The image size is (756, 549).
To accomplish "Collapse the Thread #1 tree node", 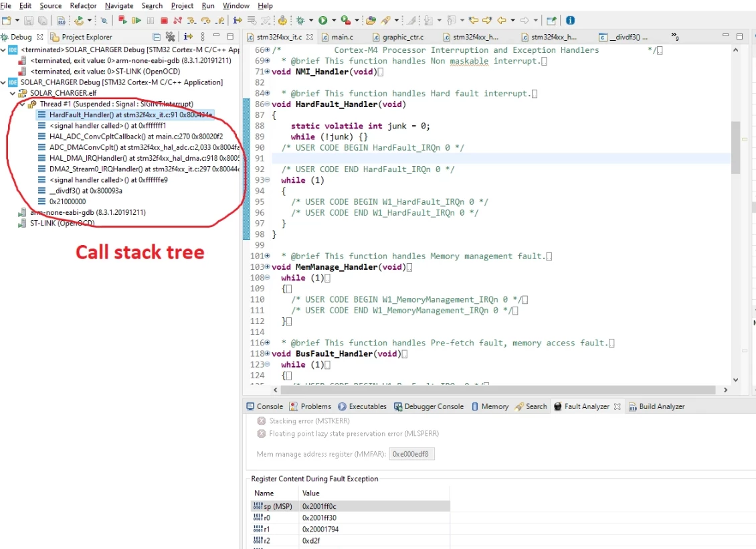I will click(x=22, y=104).
